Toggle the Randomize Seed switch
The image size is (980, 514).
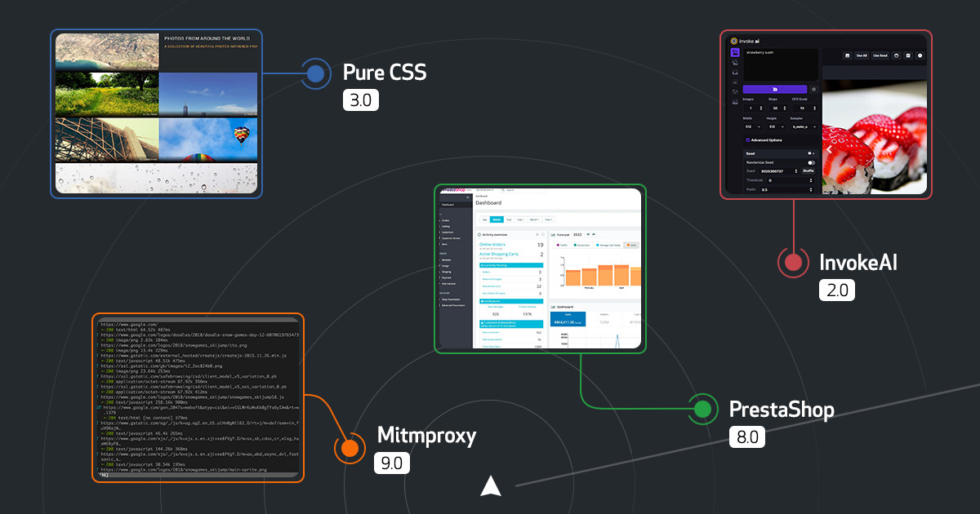click(x=811, y=162)
